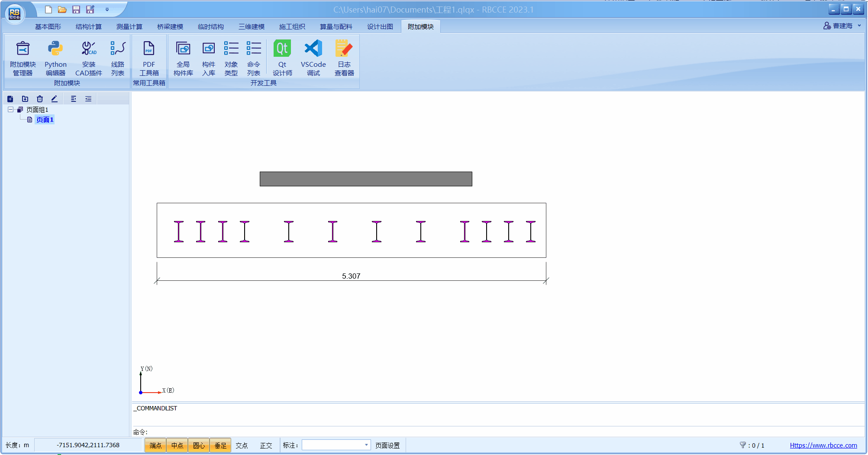
Task: Toggle 中点 midpoint snap
Action: coord(177,445)
